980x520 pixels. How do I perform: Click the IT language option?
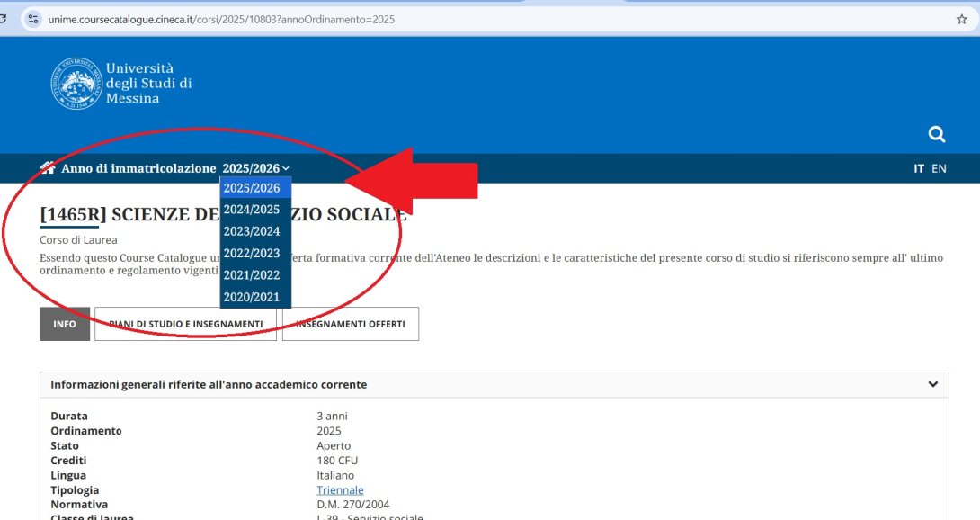tap(918, 168)
